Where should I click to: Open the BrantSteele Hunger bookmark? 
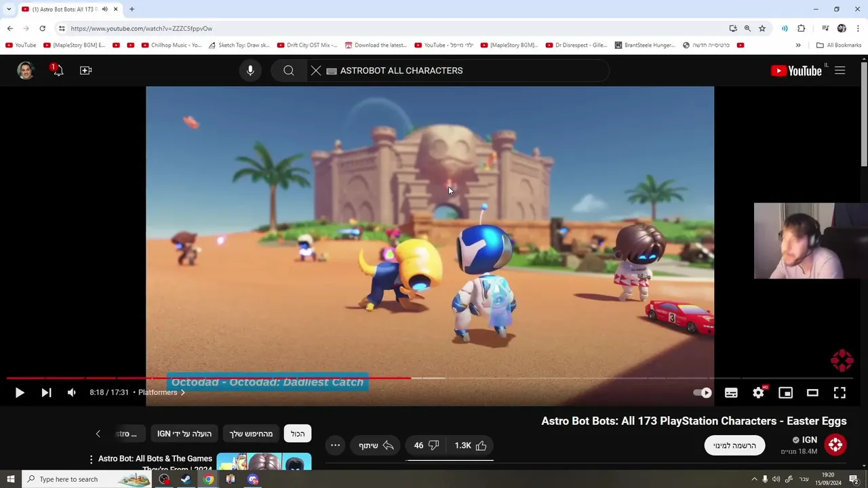[645, 45]
